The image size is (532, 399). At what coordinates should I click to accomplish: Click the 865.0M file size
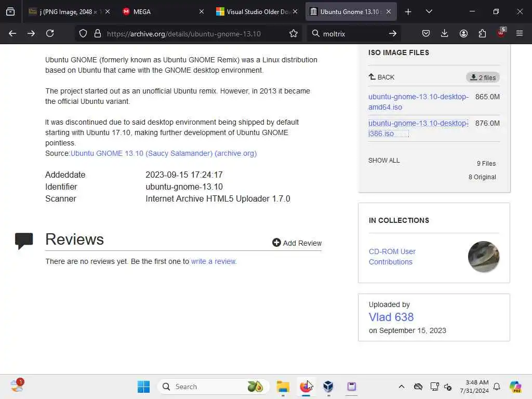point(487,97)
